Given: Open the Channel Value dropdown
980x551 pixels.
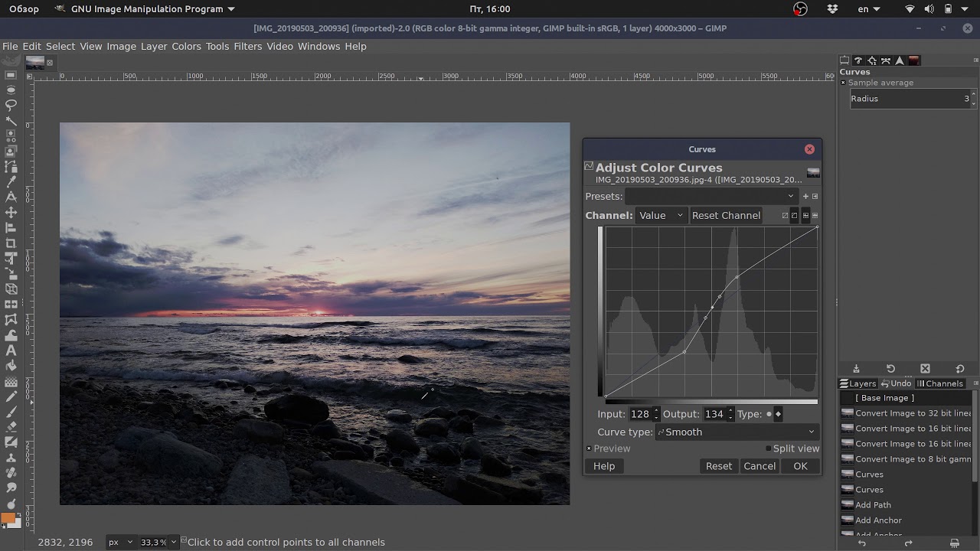Looking at the screenshot, I should 661,216.
